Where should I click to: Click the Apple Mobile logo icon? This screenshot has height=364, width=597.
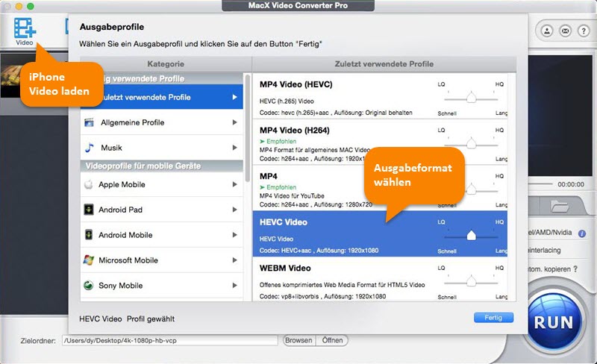(89, 184)
